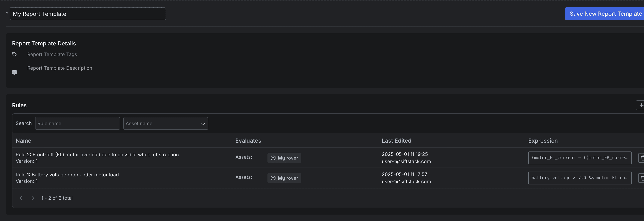Click 'Version: 1' under Rule 2
644x221 pixels.
pyautogui.click(x=27, y=161)
